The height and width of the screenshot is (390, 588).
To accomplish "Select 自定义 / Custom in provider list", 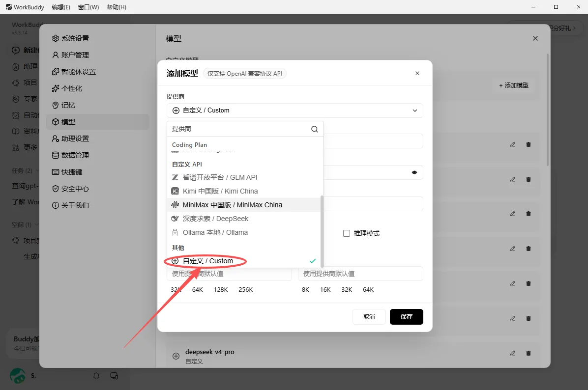I will 244,261.
